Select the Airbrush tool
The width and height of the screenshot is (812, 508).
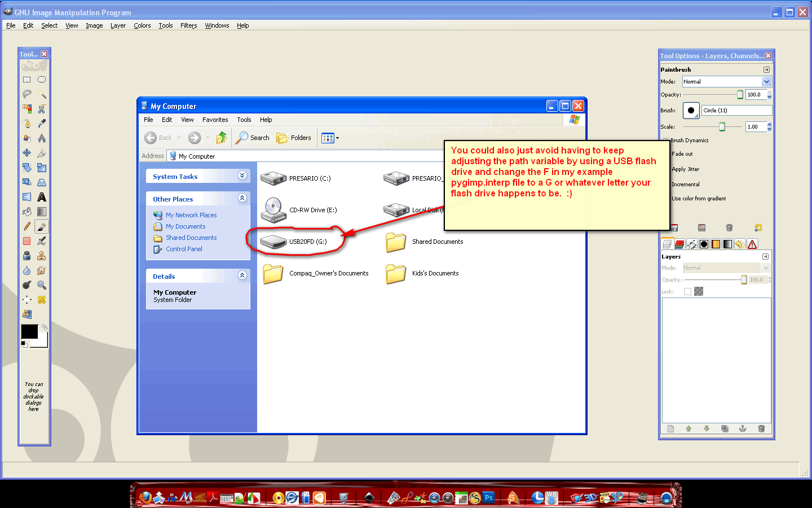42,241
